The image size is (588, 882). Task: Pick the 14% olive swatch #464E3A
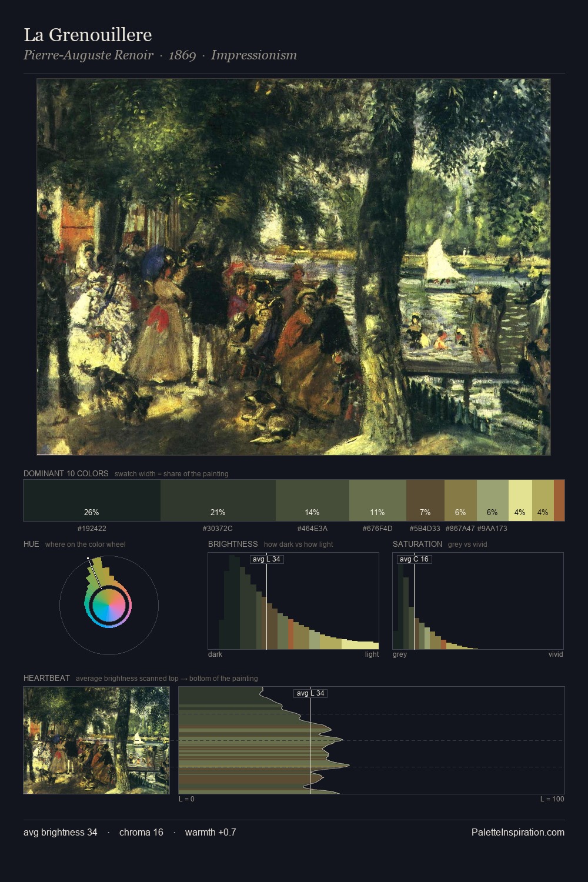[x=312, y=500]
